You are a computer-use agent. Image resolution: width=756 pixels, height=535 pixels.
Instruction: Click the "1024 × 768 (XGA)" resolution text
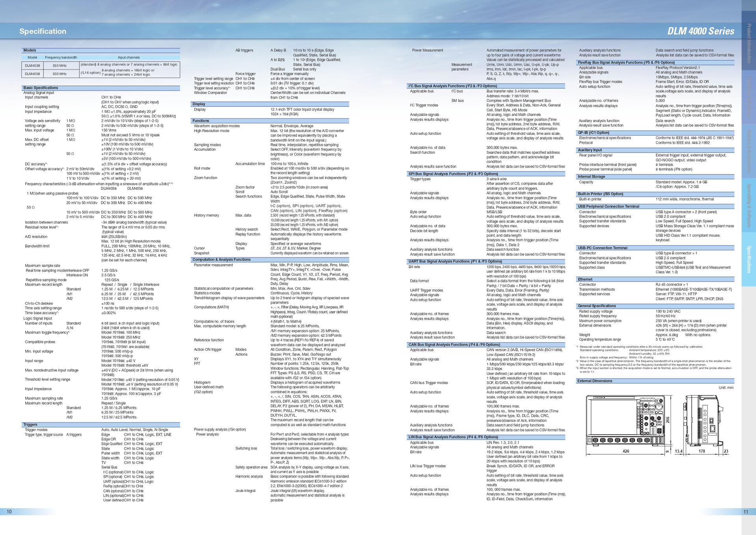pyautogui.click(x=284, y=114)
